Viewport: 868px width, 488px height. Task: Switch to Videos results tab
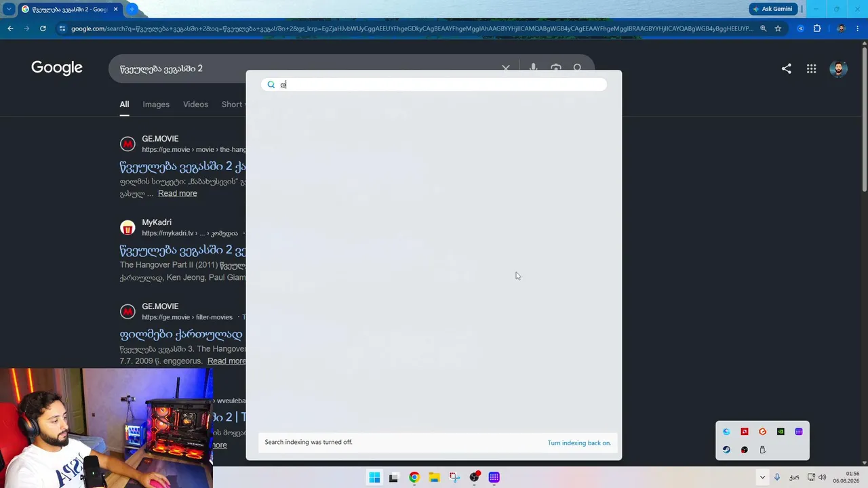click(x=195, y=104)
